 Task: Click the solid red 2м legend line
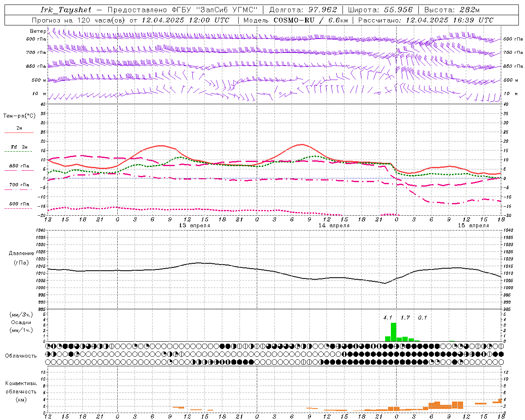click(x=19, y=132)
